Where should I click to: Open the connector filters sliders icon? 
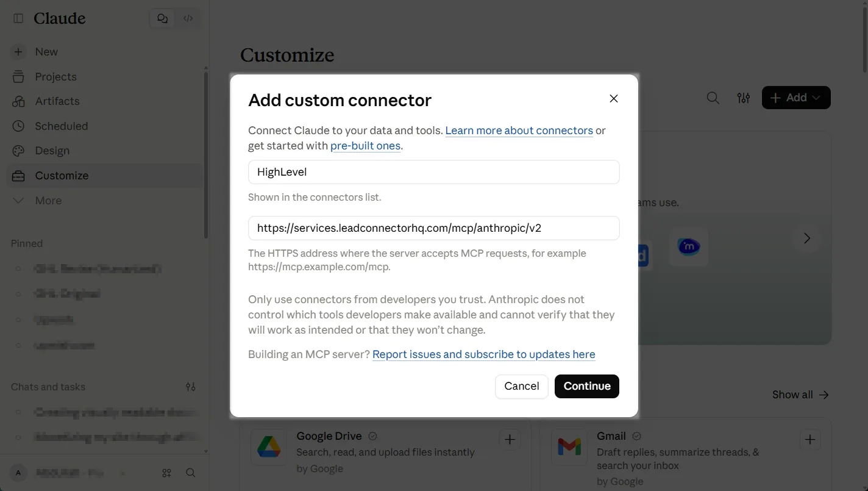click(x=744, y=98)
